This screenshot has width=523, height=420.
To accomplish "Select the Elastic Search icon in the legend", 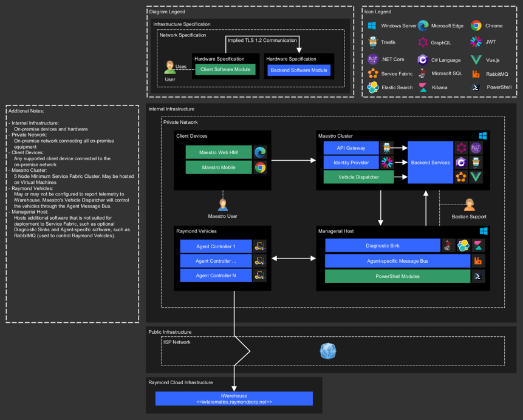I will tap(372, 87).
